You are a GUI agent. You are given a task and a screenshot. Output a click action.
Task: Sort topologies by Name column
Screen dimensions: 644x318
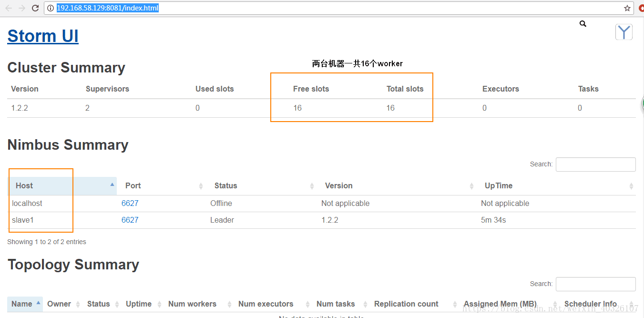(25, 304)
